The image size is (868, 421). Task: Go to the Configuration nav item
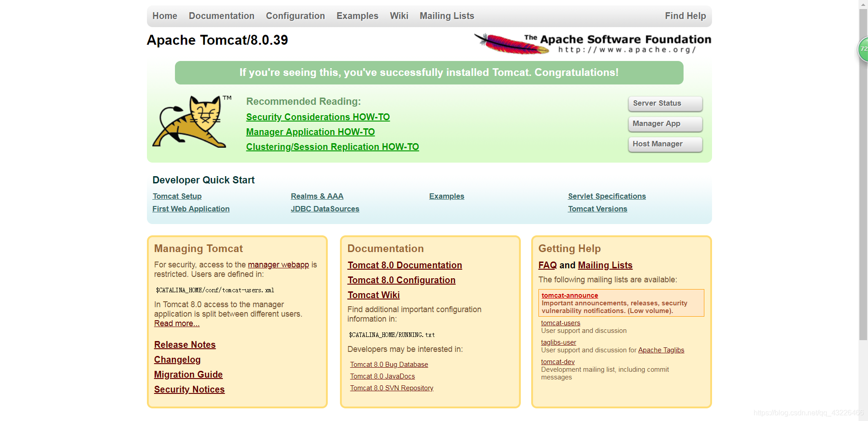295,16
